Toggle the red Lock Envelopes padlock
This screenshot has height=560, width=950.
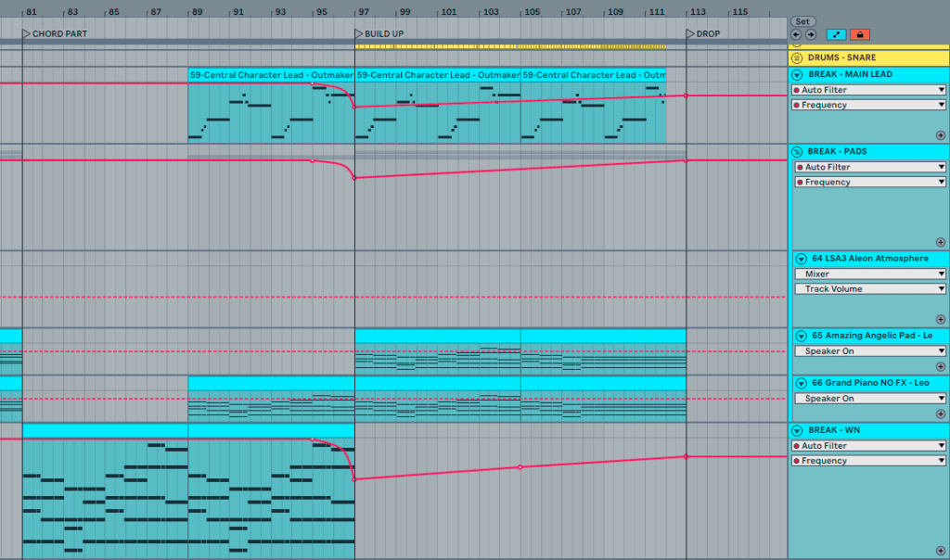[859, 34]
